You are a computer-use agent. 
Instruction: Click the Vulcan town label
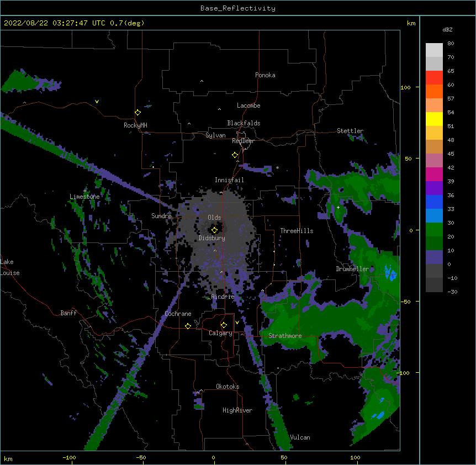pos(300,437)
